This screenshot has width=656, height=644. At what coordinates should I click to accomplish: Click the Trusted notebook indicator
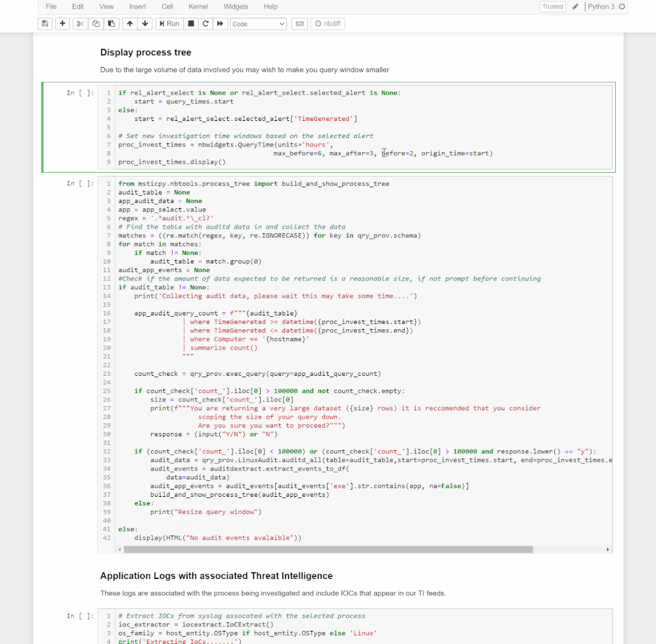(553, 7)
